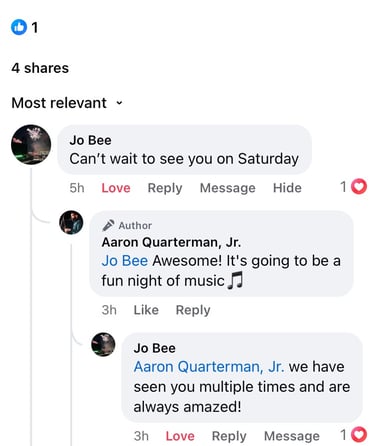Click Reply under Jo Bee's always amazed reply
This screenshot has height=446, width=375.
tap(229, 436)
